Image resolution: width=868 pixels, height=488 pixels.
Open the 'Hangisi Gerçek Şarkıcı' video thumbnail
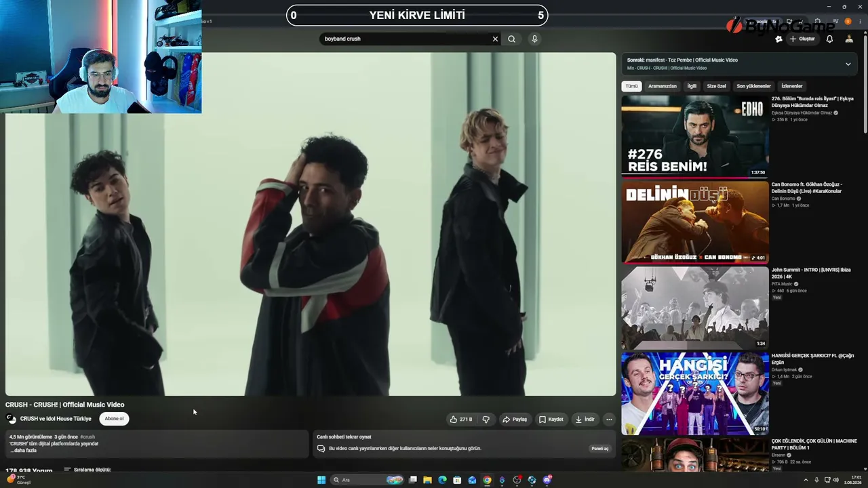tap(695, 392)
